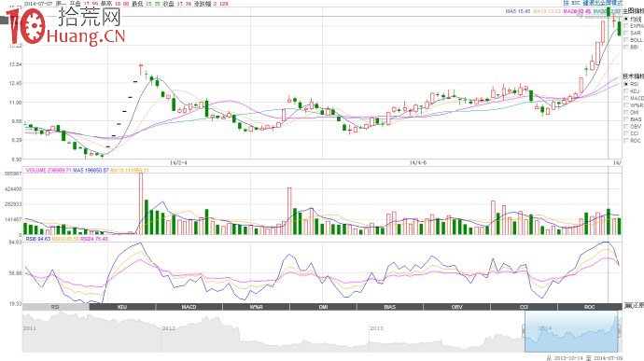This screenshot has height=361, width=644.
Task: Click the VOLUME legend value in volume panel
Action: click(x=49, y=170)
